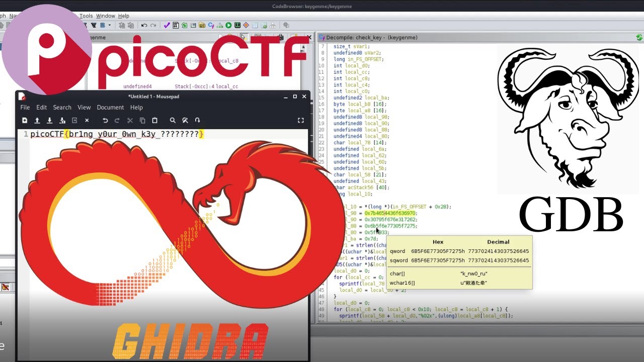This screenshot has width=644, height=362.
Task: Click the green console window icon in Ghidra toolbar
Action: [237, 25]
